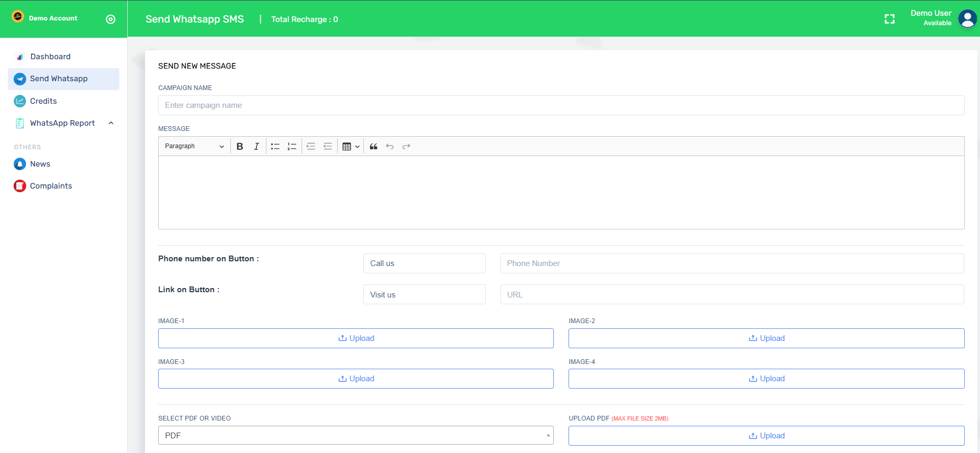This screenshot has width=980, height=453.
Task: Click the Demo User avatar
Action: pyautogui.click(x=967, y=19)
